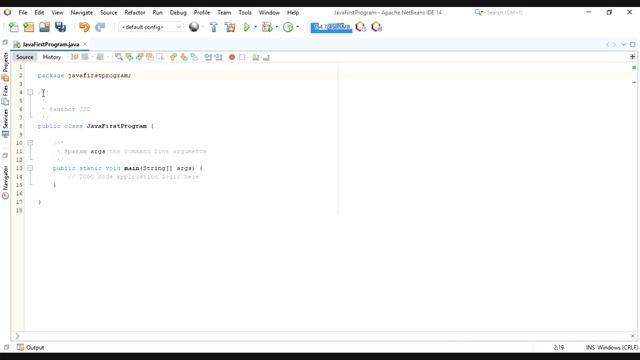The height and width of the screenshot is (360, 640).
Task: Start macro recording with red circle icon
Action: 232,57
